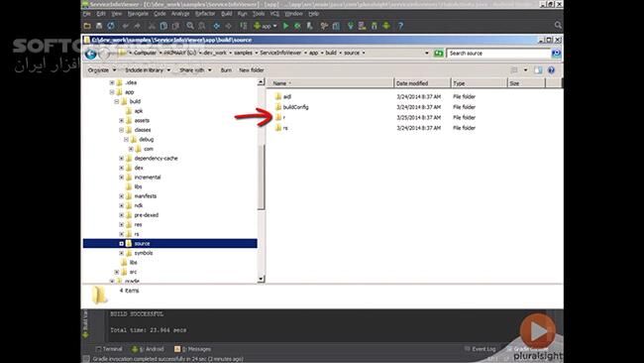Click the Open folder toolbar icon

point(87,26)
